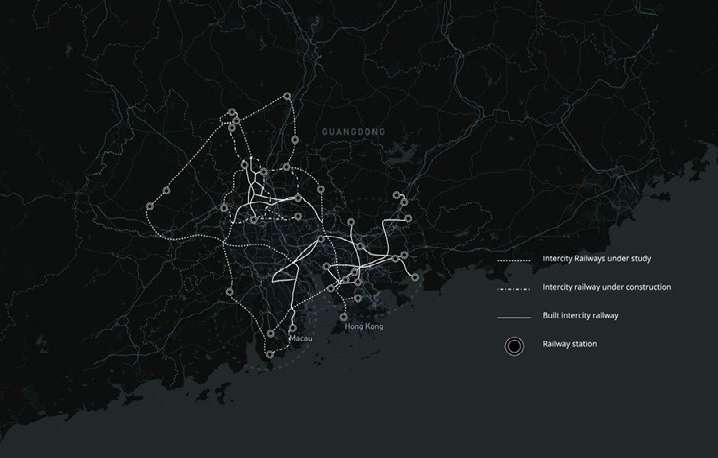Click the Hong Kong label
This screenshot has height=458, width=718.
(364, 327)
